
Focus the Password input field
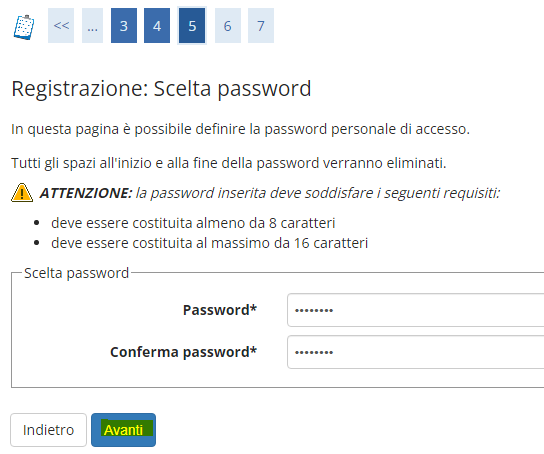coord(415,310)
